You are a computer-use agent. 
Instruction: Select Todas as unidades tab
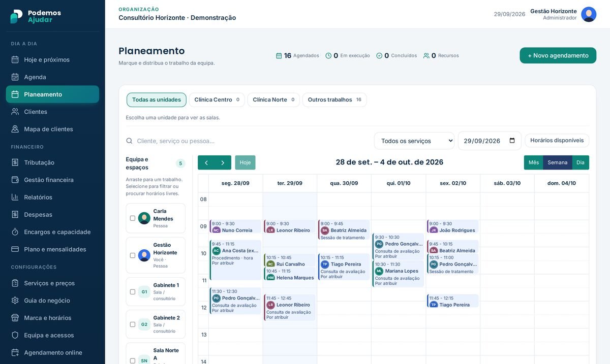click(x=157, y=100)
